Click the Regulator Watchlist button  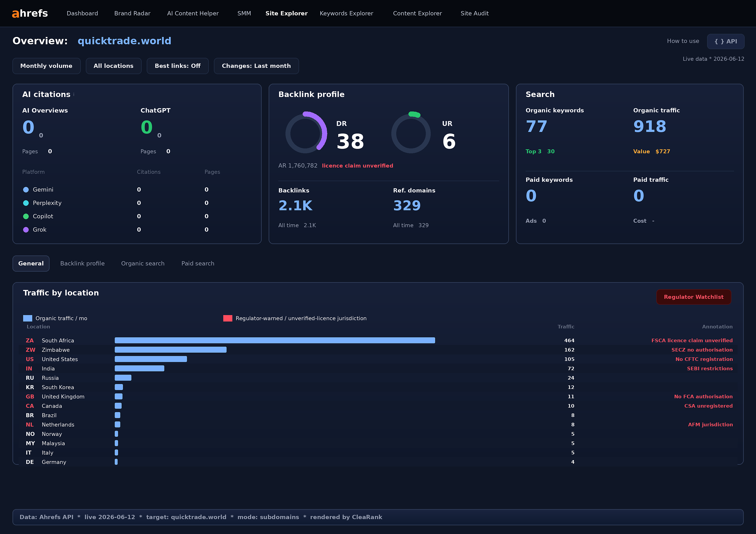(x=694, y=297)
